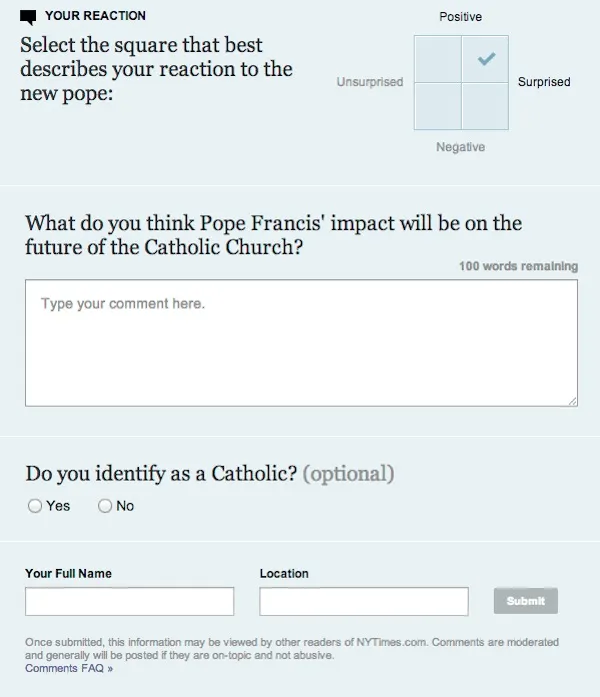Click the speech bubble icon beside Your Reaction
This screenshot has height=697, width=600.
click(x=28, y=16)
